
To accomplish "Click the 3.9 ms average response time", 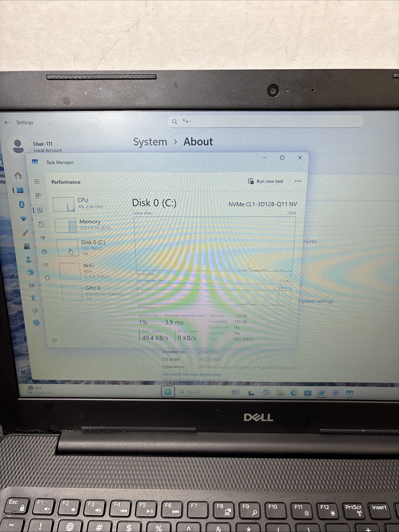I will click(x=174, y=322).
